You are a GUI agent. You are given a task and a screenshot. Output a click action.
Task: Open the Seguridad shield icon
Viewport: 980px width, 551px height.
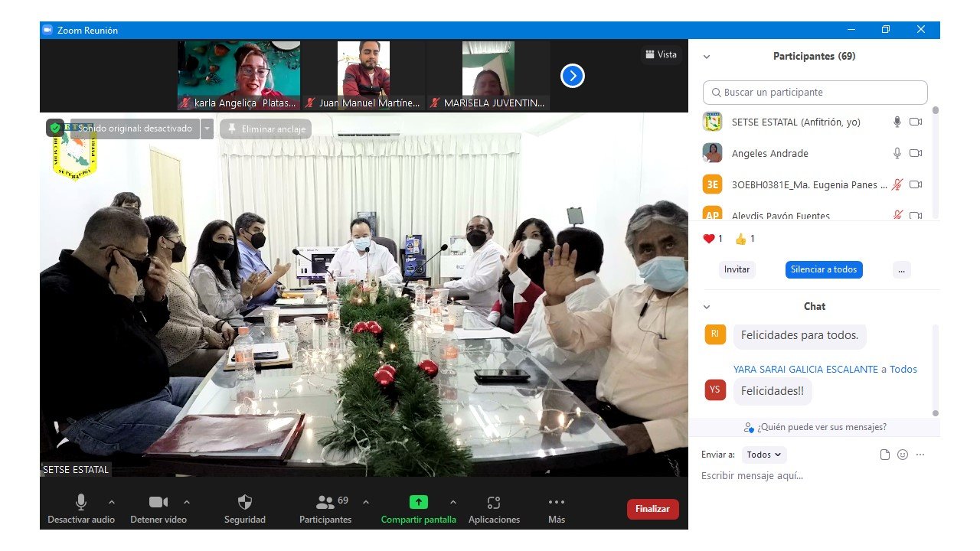point(245,503)
